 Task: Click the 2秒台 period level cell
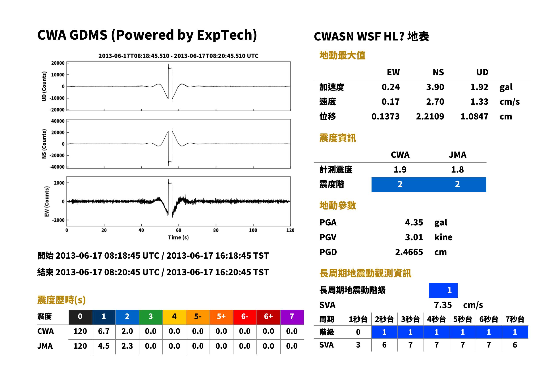[x=384, y=332]
